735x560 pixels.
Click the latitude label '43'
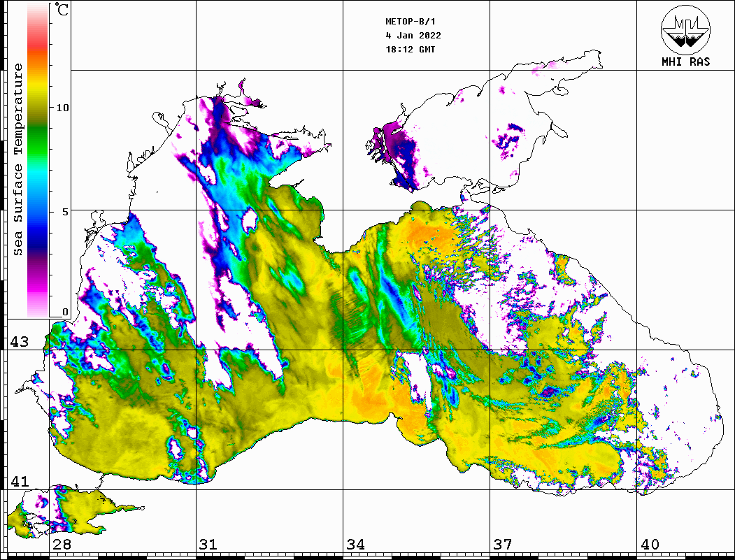[20, 342]
